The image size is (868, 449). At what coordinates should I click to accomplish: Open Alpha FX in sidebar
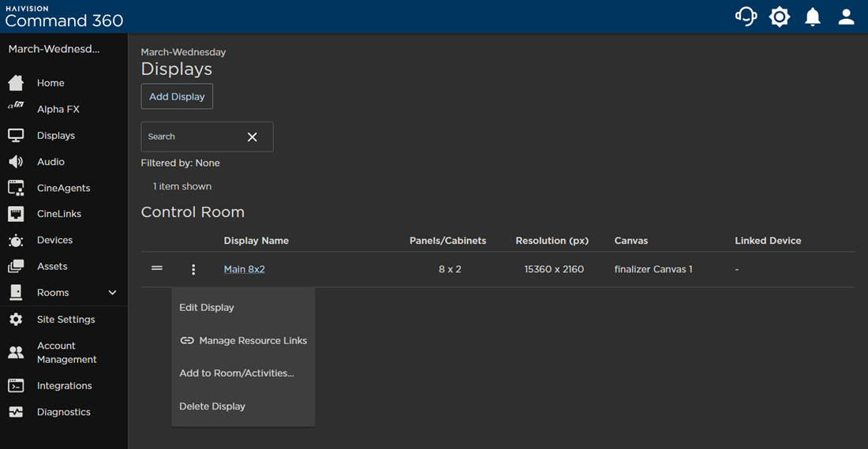point(58,109)
